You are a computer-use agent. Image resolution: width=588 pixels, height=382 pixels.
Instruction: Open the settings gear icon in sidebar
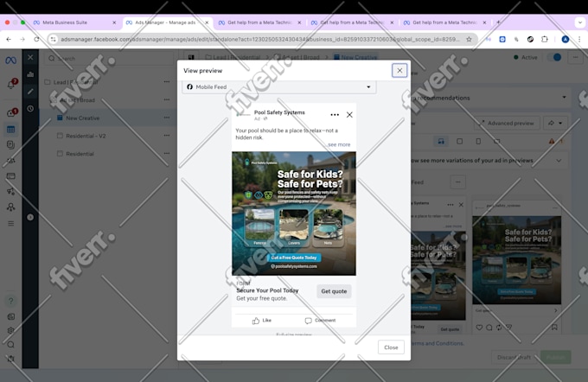tap(11, 331)
